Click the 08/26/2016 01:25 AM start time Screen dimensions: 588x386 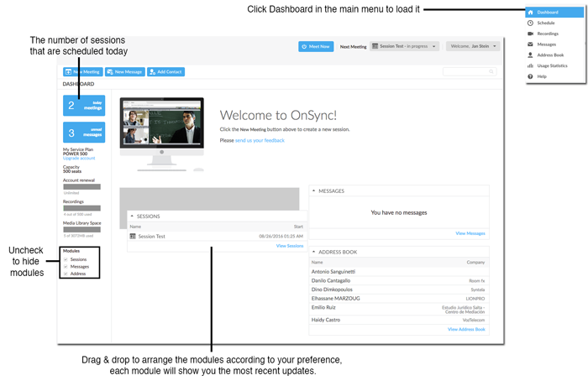(281, 236)
